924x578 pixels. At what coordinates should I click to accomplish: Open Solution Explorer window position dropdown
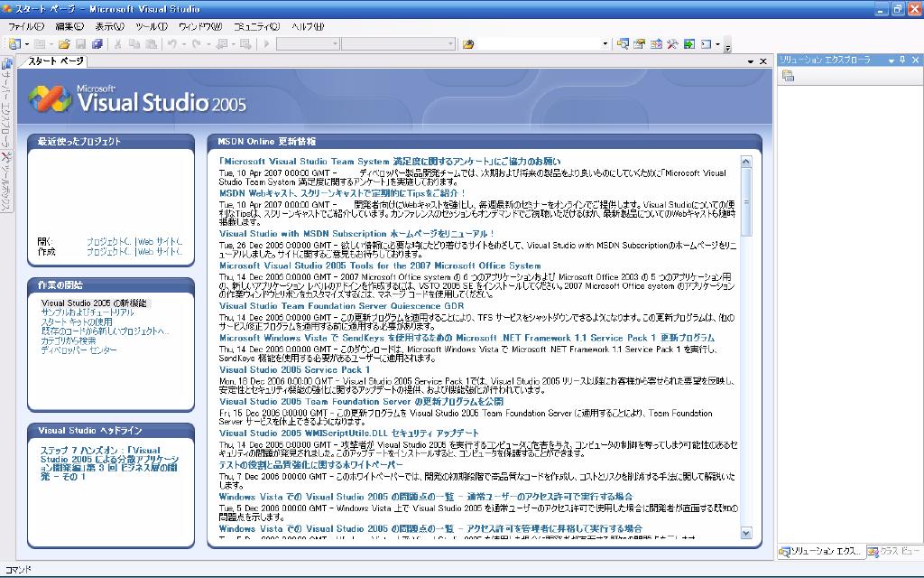click(891, 61)
